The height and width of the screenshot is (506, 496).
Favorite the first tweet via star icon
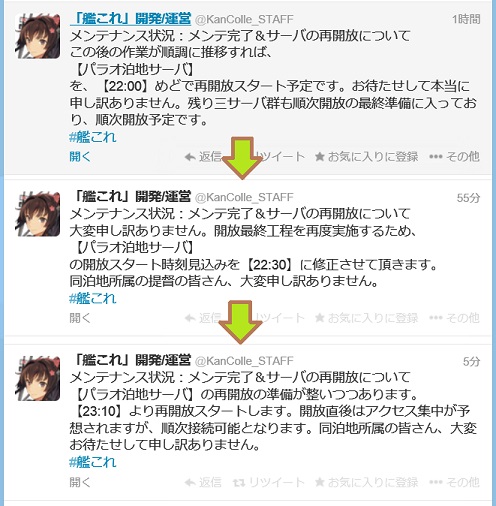pyautogui.click(x=320, y=156)
